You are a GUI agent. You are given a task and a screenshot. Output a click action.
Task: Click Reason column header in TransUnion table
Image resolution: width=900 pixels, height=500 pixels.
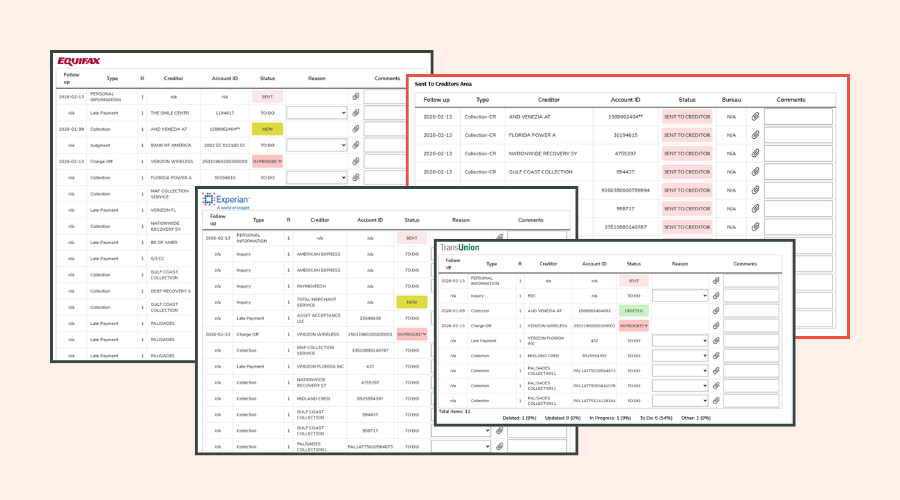coord(680,264)
